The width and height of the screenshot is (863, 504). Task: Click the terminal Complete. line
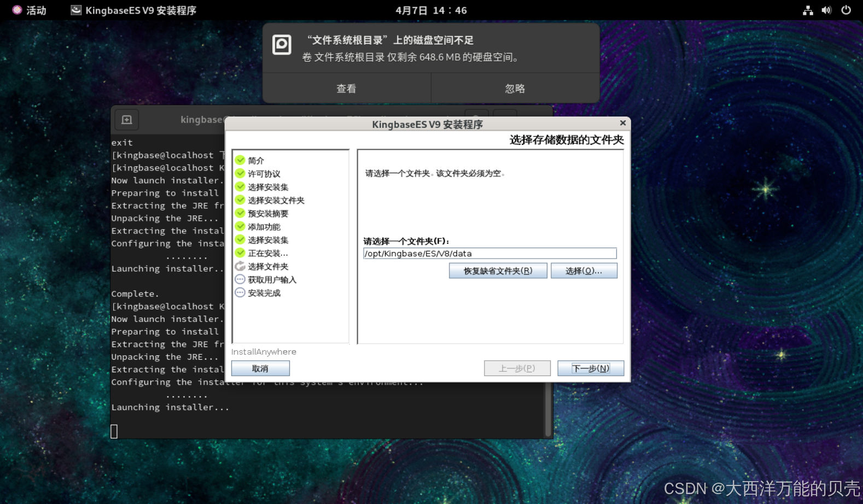coord(135,294)
